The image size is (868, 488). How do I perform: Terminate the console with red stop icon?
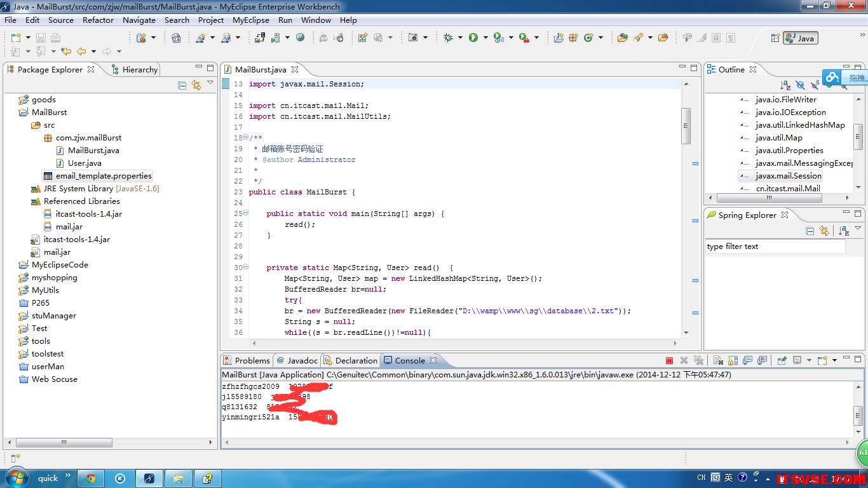coord(669,360)
